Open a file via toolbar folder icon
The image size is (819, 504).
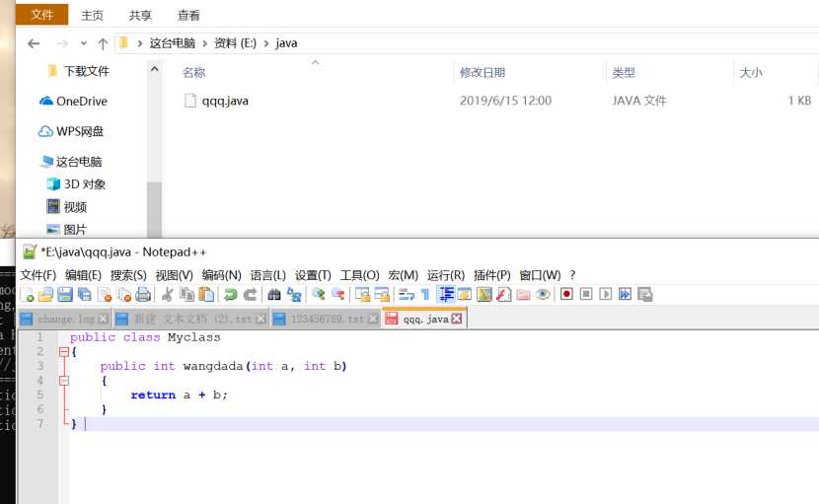pos(46,295)
